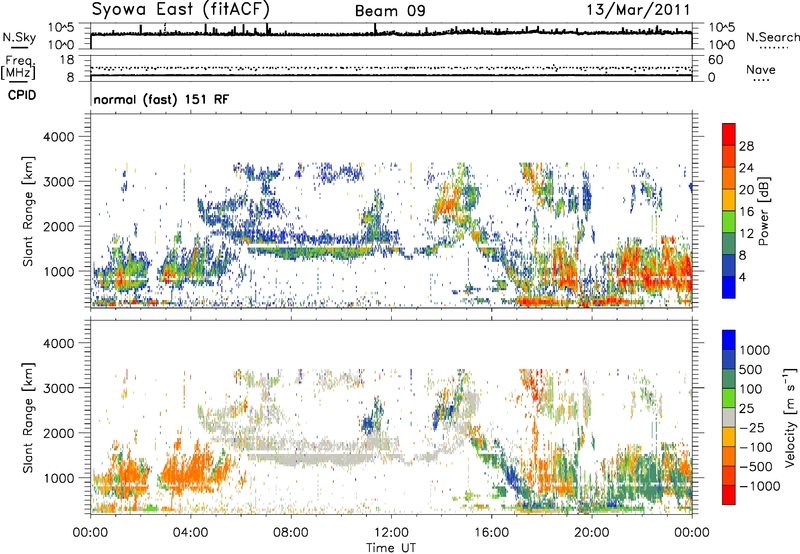Click the date '13/Mar/2011'
This screenshot has width=800, height=554.
[x=638, y=10]
